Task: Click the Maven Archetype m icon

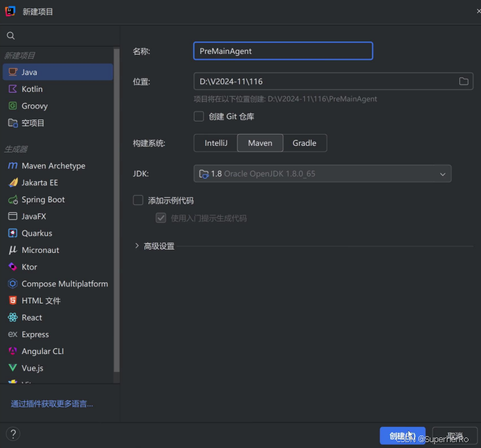Action: click(12, 166)
